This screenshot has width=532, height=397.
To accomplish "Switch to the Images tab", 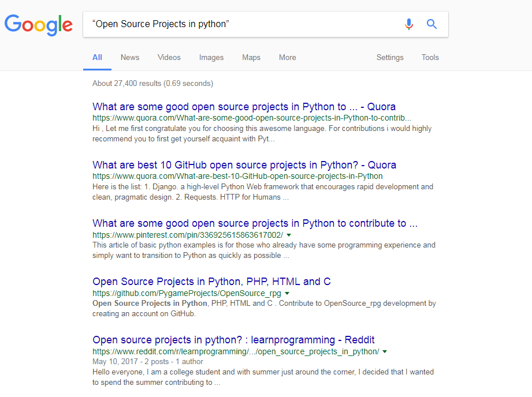I will (211, 58).
